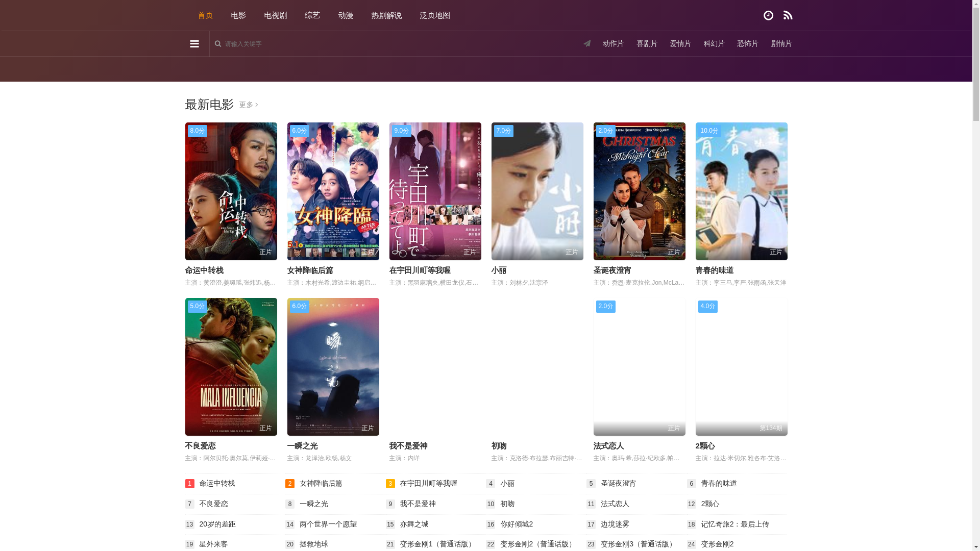Click the paper plane icon

tap(587, 43)
